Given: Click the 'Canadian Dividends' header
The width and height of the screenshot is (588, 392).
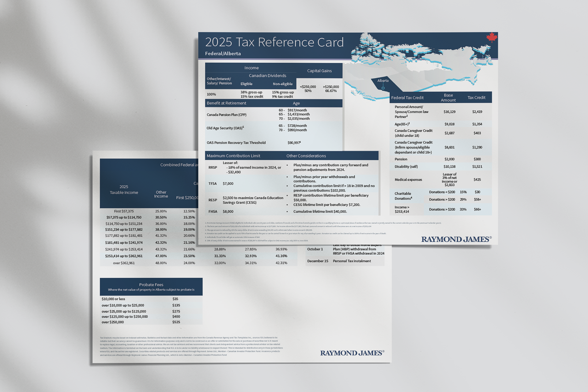Looking at the screenshot, I should 267,76.
